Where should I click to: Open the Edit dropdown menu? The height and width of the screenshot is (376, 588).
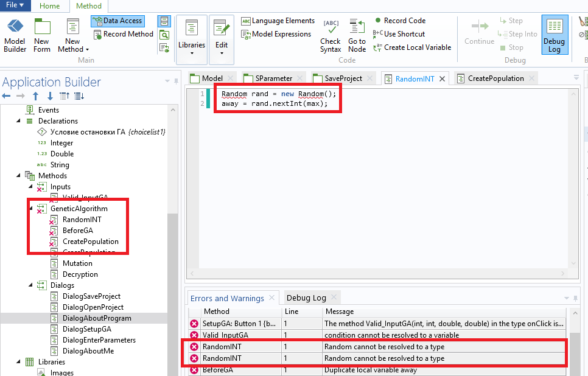[x=222, y=40]
